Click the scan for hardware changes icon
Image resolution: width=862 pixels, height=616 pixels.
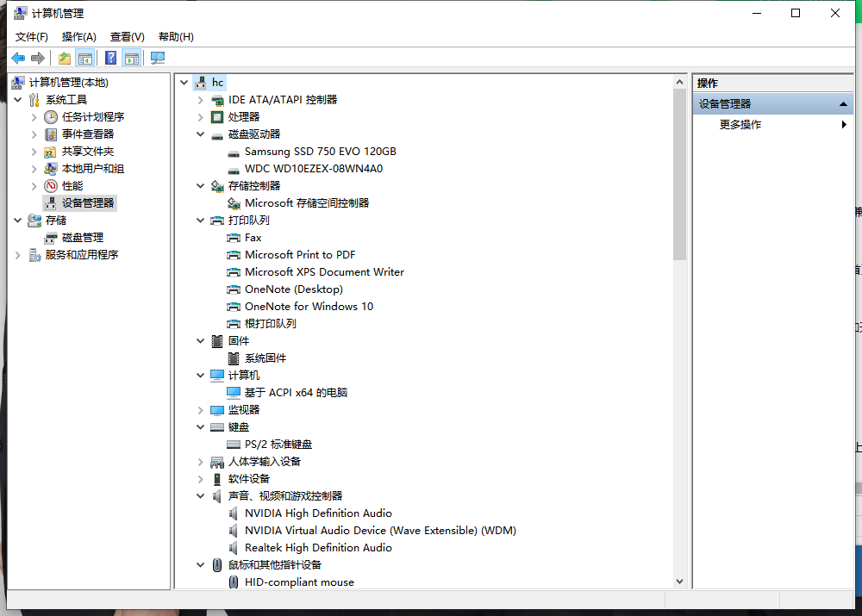157,58
